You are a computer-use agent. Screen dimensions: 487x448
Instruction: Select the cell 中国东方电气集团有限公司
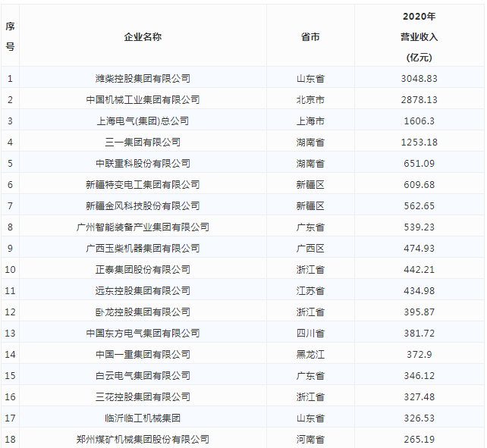143,333
